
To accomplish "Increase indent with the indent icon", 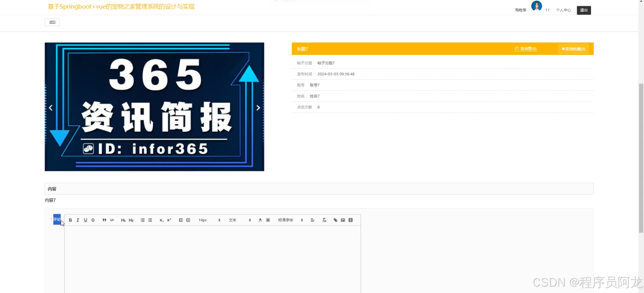I will 188,220.
